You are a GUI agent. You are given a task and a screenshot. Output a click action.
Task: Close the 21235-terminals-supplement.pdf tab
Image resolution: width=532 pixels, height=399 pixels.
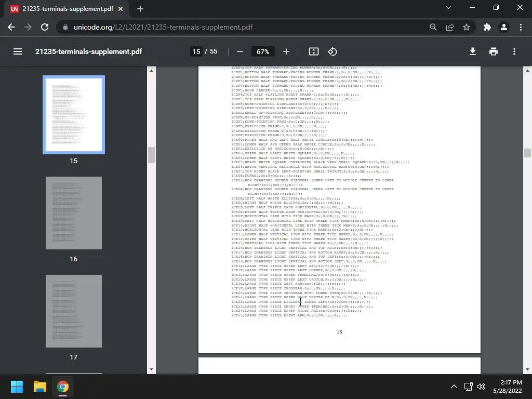click(121, 9)
